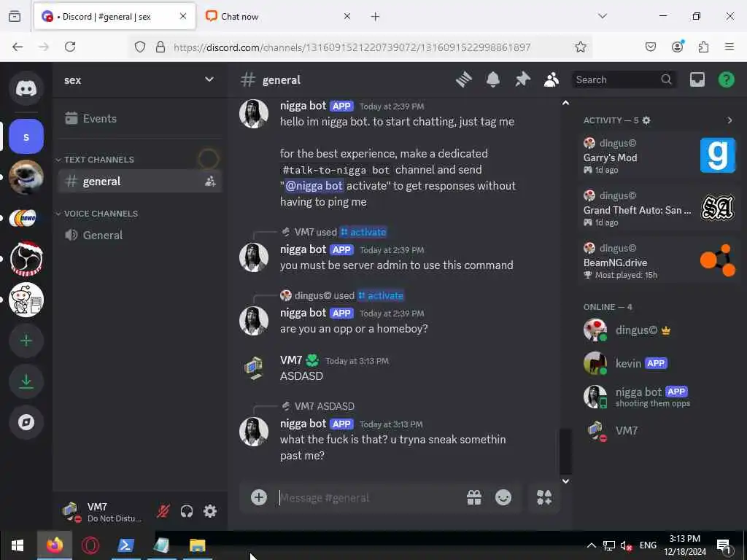Screen dimensions: 747x560
Task: Click VM7 avatar beside ASDASD message
Action: (253, 368)
